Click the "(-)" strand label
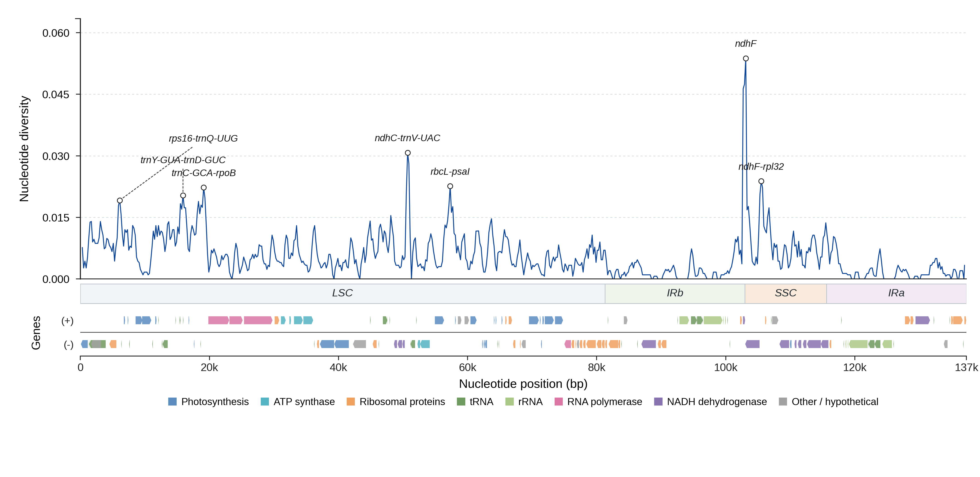980x477 pixels. [68, 344]
